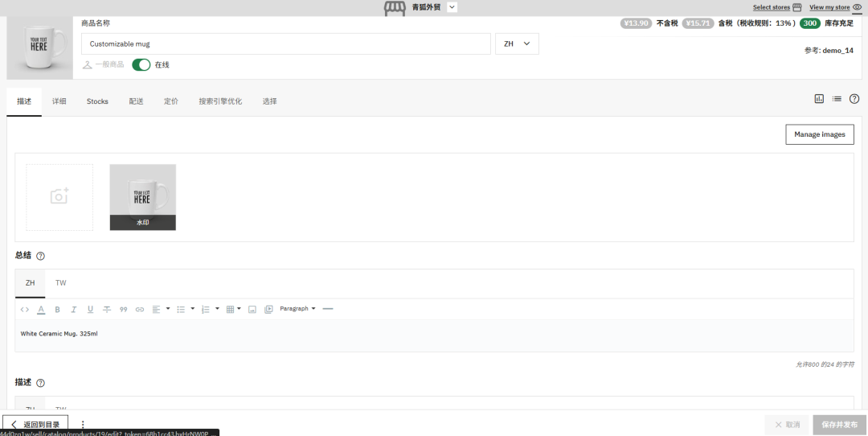Click the insert image icon in editor

[x=252, y=309]
